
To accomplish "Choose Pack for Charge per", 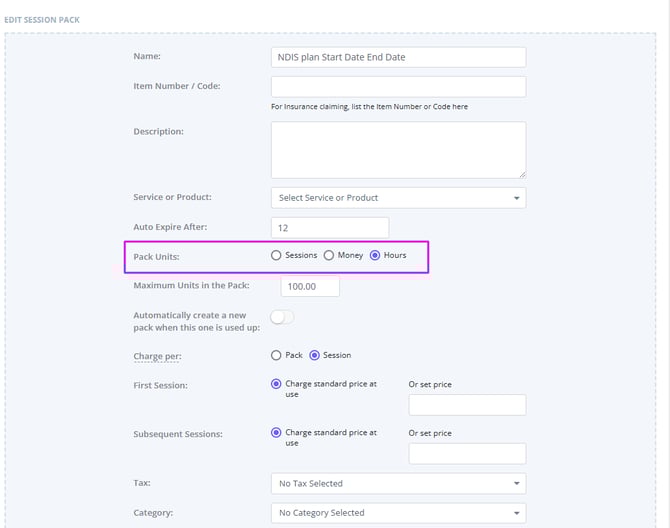I will pyautogui.click(x=277, y=355).
